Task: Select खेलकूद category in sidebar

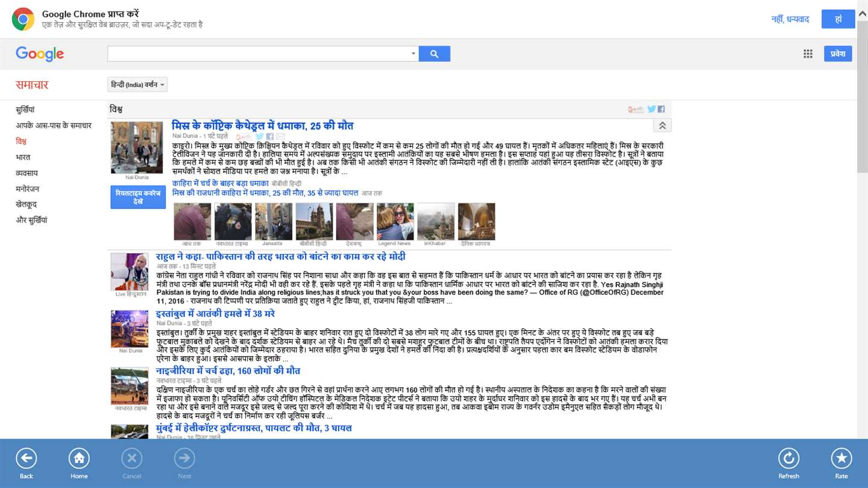Action: [27, 204]
